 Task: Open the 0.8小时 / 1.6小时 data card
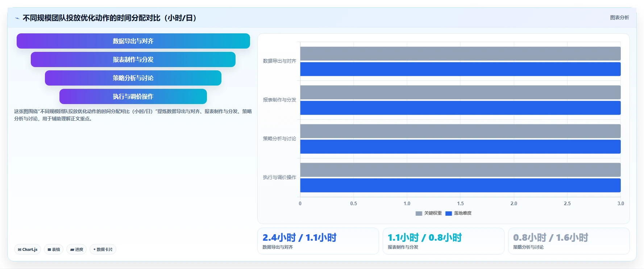tap(569, 241)
